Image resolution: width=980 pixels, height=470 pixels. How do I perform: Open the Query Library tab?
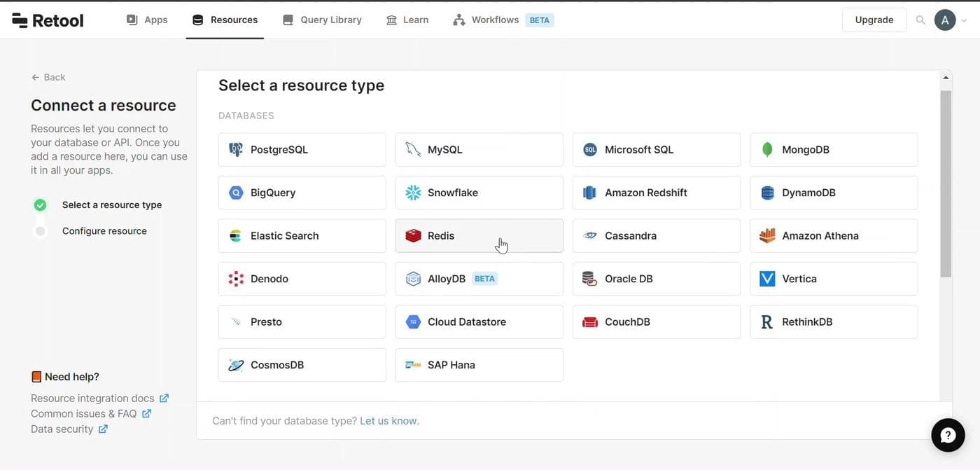(x=322, y=20)
